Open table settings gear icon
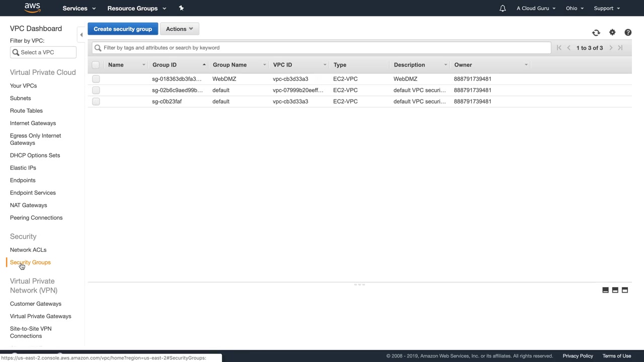Image resolution: width=644 pixels, height=362 pixels. point(612,33)
